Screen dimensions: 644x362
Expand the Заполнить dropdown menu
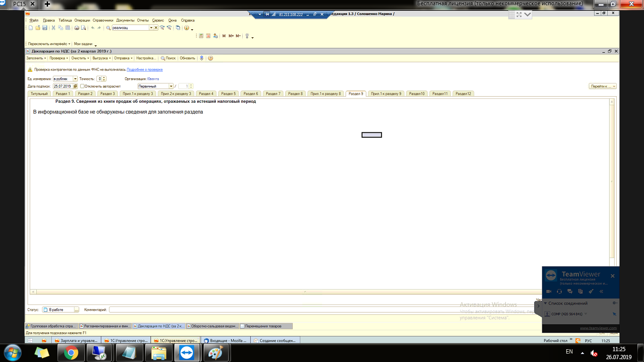(x=36, y=58)
